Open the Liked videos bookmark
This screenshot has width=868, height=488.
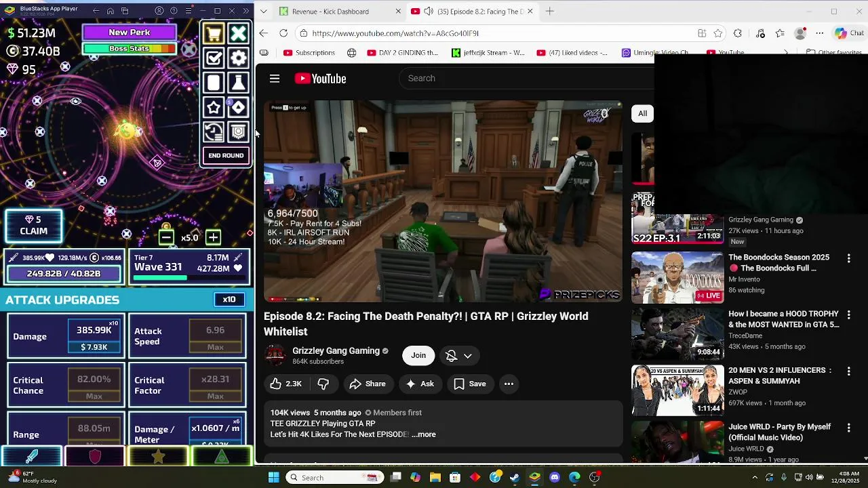point(572,53)
